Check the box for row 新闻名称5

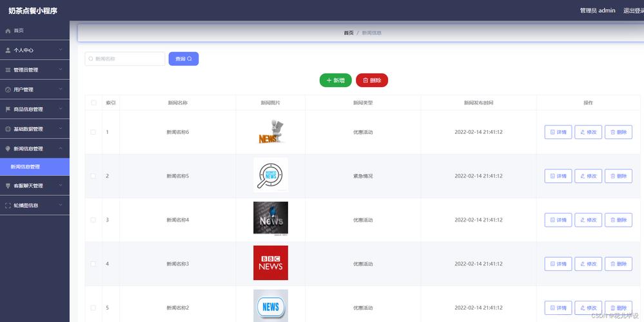[93, 176]
